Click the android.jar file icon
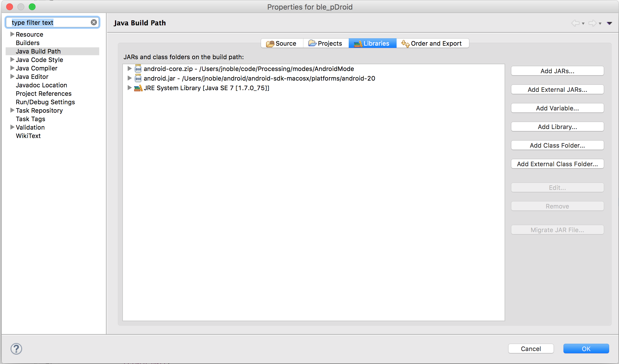 click(x=138, y=78)
